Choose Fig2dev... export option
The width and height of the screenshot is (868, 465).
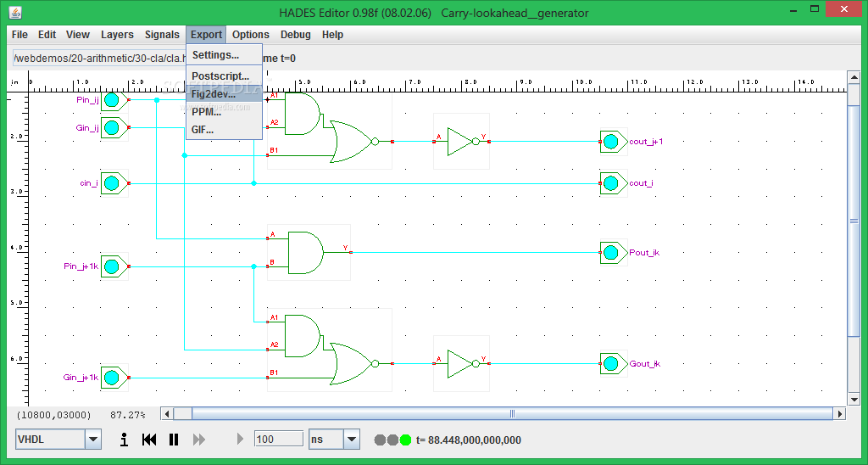[x=224, y=93]
